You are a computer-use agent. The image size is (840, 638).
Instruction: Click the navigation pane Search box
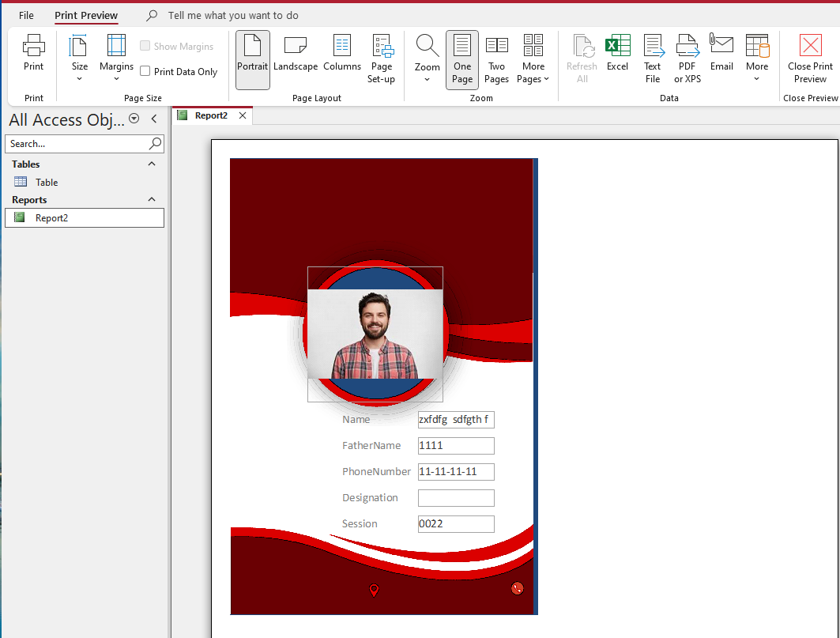point(77,144)
